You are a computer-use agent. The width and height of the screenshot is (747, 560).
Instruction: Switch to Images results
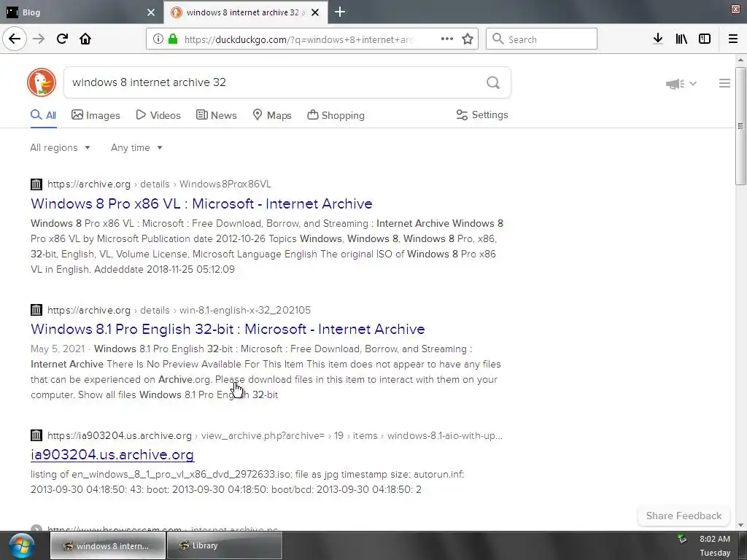(x=96, y=115)
